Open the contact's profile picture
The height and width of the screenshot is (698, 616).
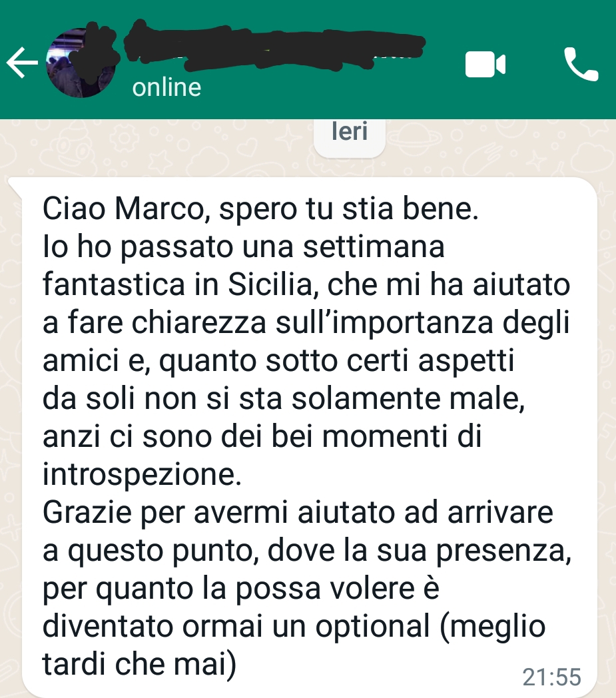point(82,63)
